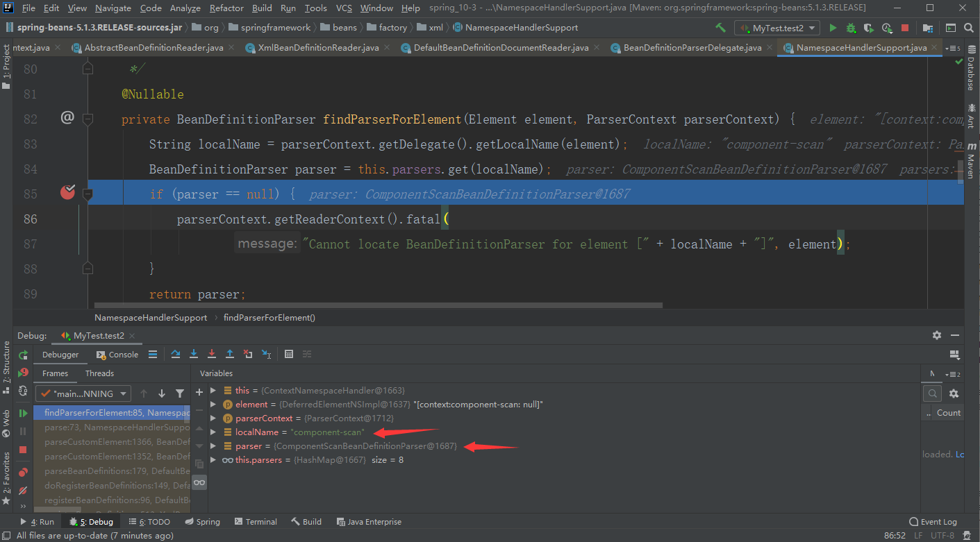Open the Terminal tool window
The image size is (980, 542).
tap(255, 522)
